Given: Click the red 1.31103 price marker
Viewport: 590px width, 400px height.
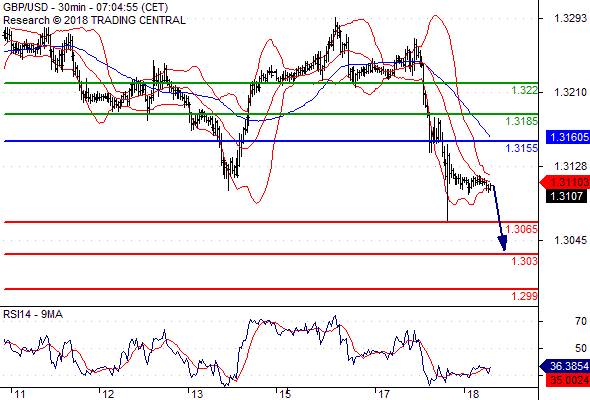Looking at the screenshot, I should pos(565,183).
